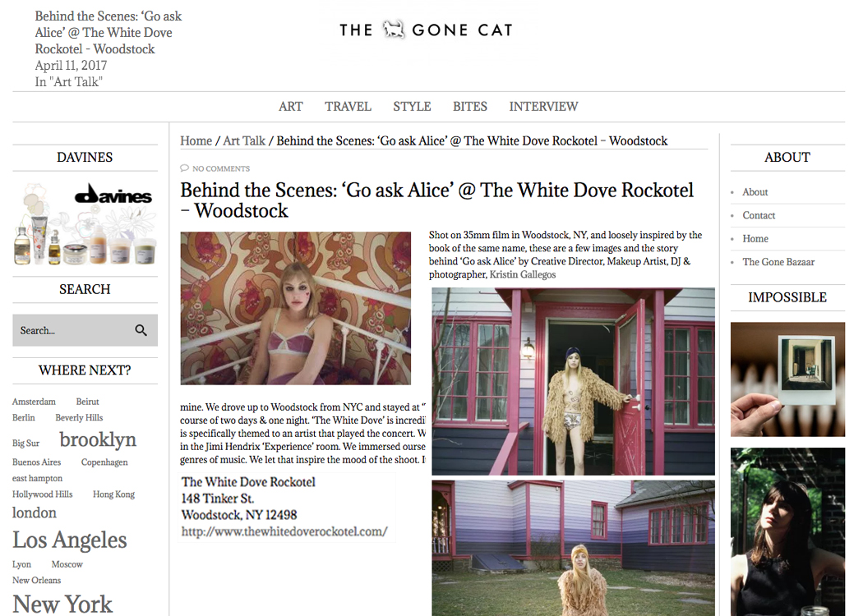Follow the Home breadcrumb link
Viewport: 863px width, 616px height.
pos(196,140)
